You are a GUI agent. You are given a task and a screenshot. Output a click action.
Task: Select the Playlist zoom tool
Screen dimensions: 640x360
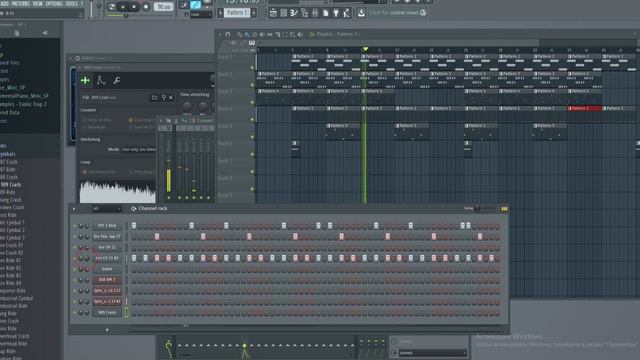(x=293, y=35)
